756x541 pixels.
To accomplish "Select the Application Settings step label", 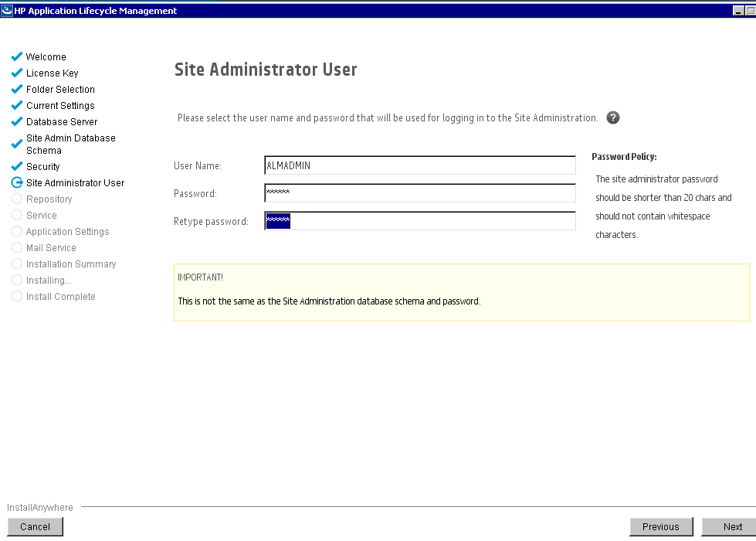I will (x=67, y=232).
